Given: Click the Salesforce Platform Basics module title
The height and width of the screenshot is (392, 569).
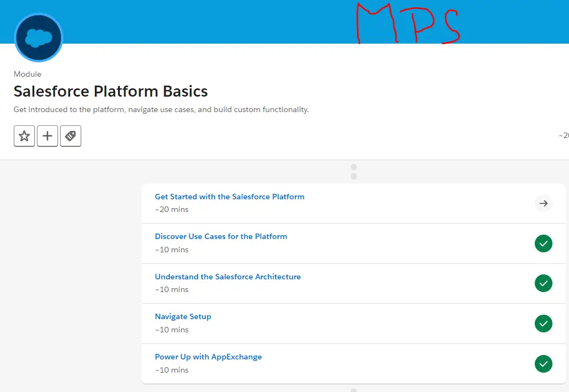Looking at the screenshot, I should coord(110,91).
